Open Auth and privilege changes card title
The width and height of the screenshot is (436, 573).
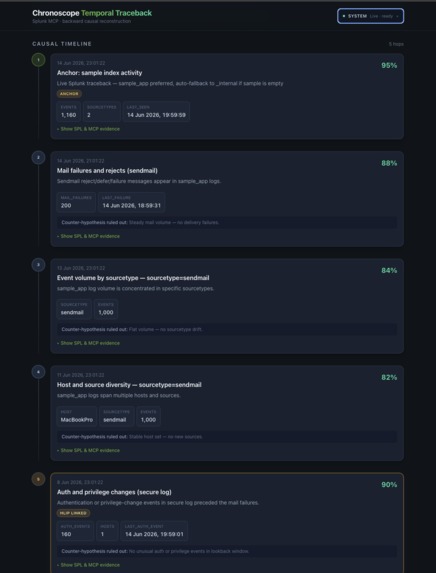(114, 492)
